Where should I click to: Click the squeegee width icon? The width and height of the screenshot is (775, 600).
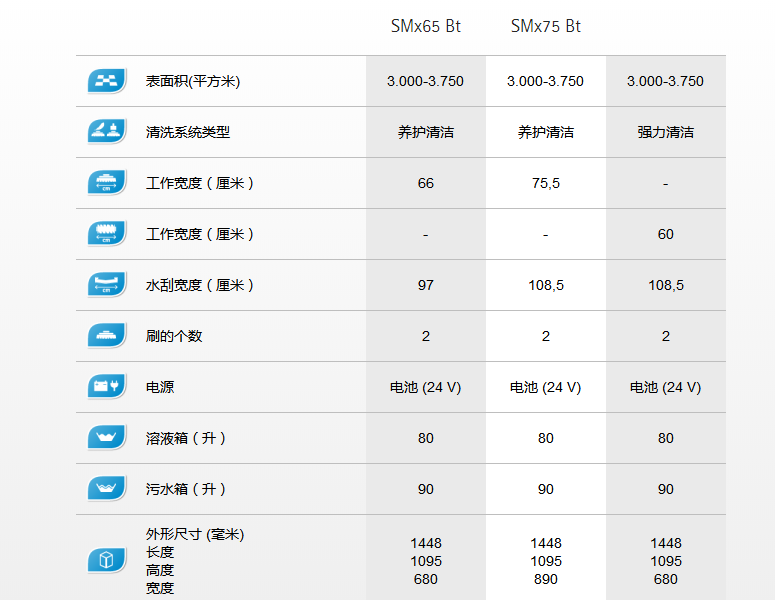point(107,284)
